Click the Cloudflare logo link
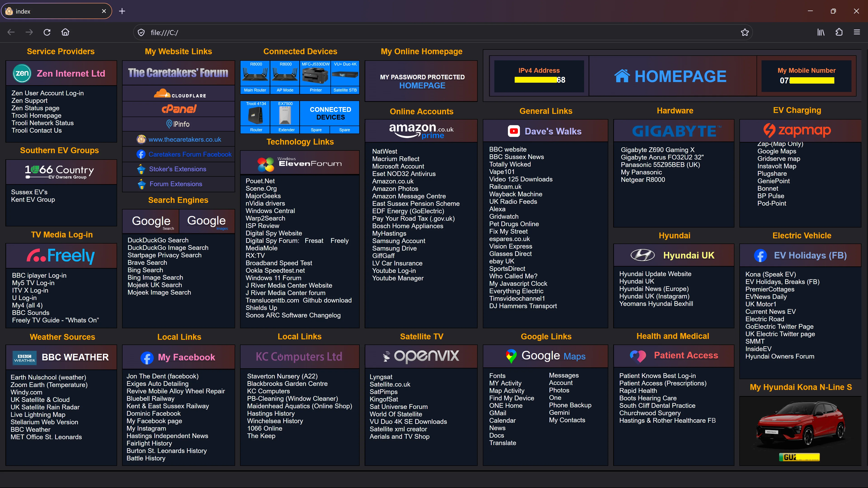 (179, 94)
